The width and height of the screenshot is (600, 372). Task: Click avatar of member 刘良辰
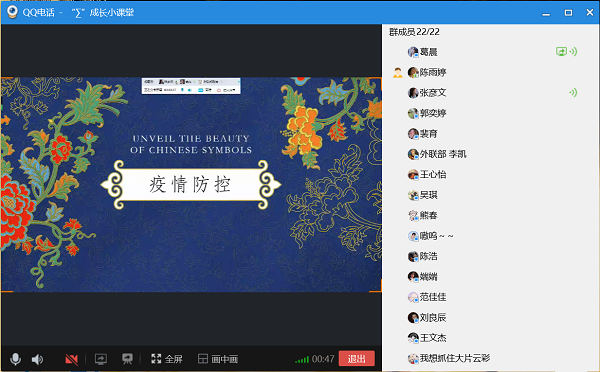pos(413,317)
